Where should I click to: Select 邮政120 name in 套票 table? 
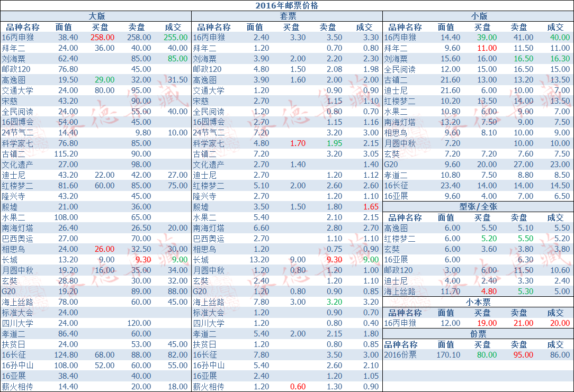[208, 69]
